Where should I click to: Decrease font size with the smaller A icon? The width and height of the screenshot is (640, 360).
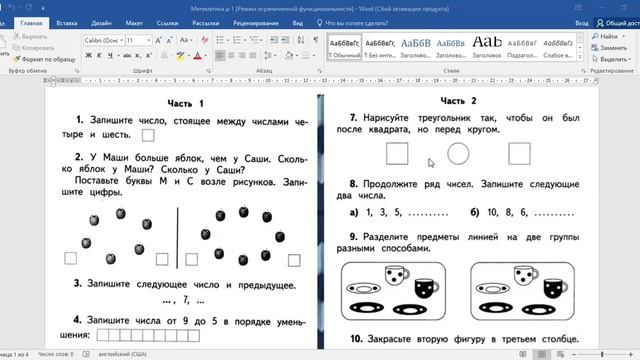(169, 40)
